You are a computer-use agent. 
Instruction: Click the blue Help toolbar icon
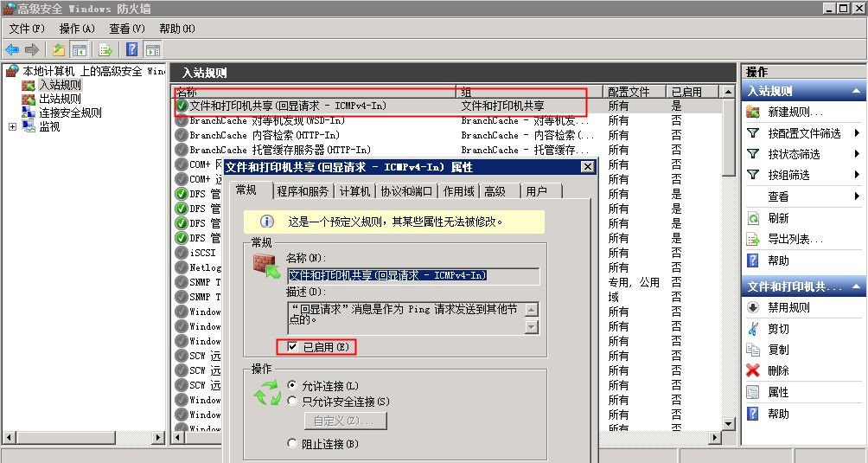pos(131,49)
